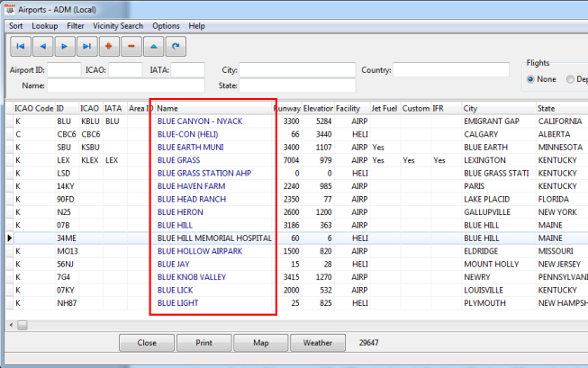Image resolution: width=588 pixels, height=368 pixels.
Task: Click the Airports window title bar icon
Action: (x=10, y=9)
